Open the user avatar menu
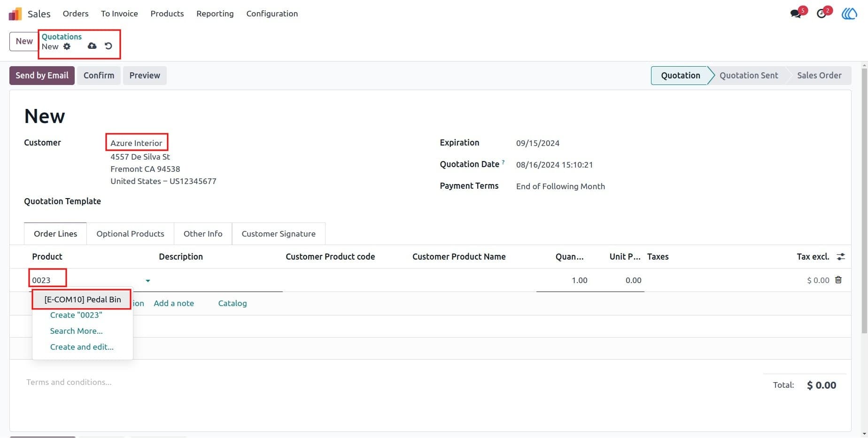Viewport: 868px width, 438px height. 849,14
